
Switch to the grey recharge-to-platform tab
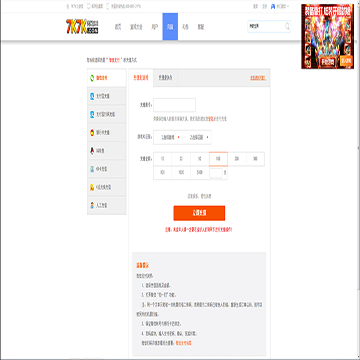click(165, 78)
